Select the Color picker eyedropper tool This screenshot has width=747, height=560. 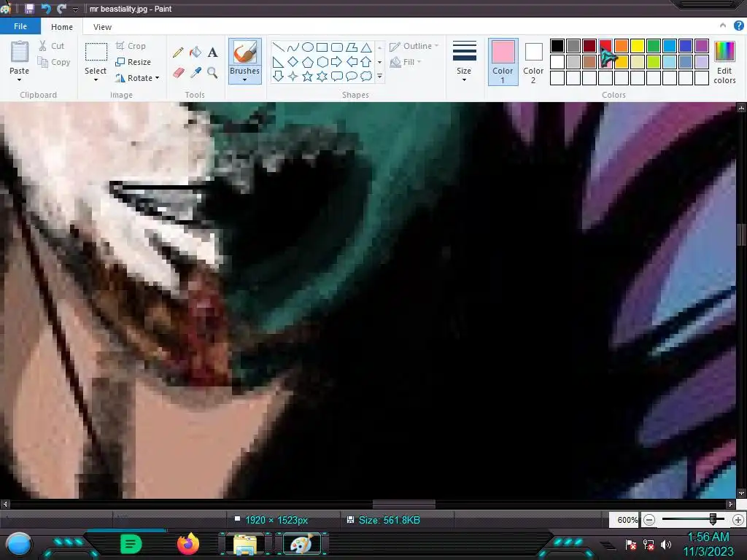point(196,72)
